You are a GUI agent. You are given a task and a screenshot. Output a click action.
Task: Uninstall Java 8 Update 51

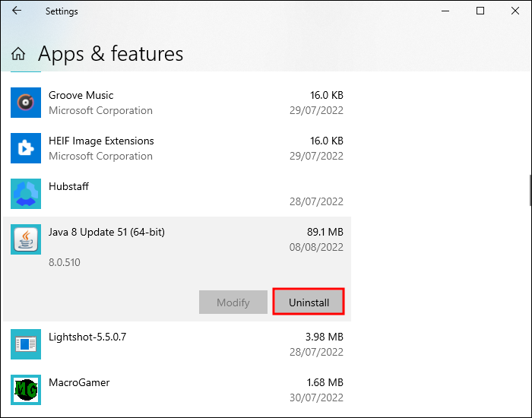click(309, 302)
